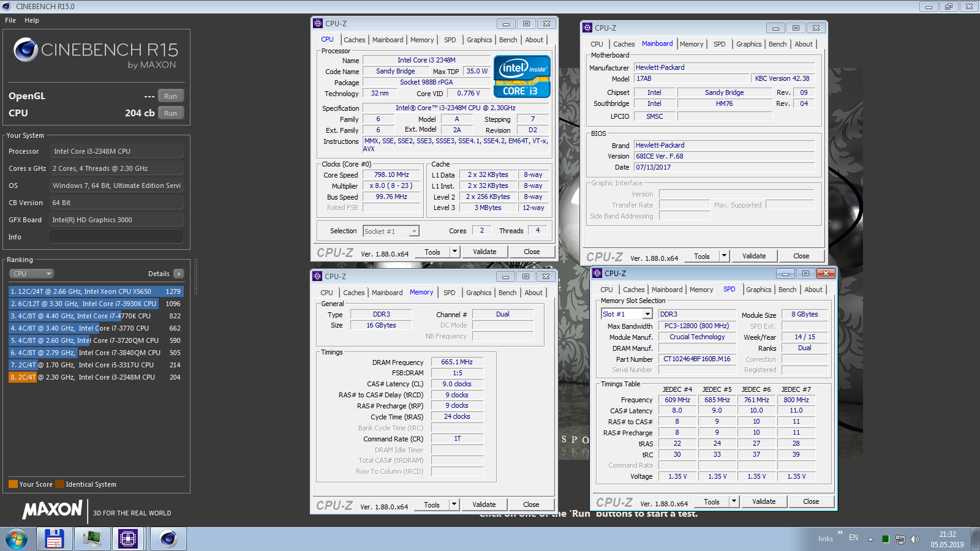Show hidden system tray icons arrow

tap(870, 539)
